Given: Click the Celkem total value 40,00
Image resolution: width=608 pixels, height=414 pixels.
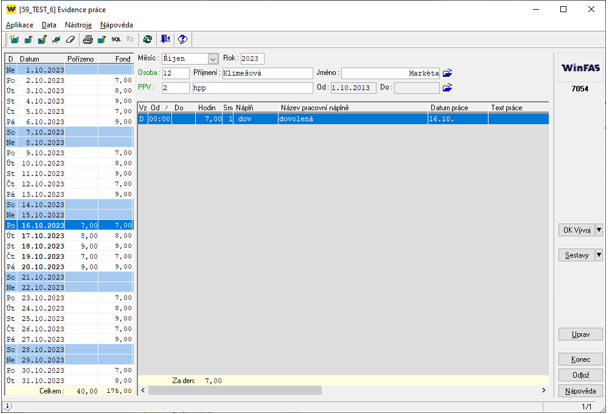Looking at the screenshot, I should tap(87, 391).
